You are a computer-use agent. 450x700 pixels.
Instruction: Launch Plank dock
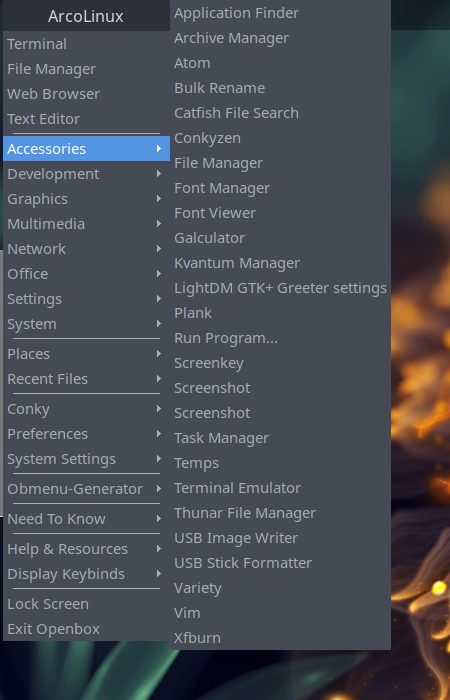[280, 313]
